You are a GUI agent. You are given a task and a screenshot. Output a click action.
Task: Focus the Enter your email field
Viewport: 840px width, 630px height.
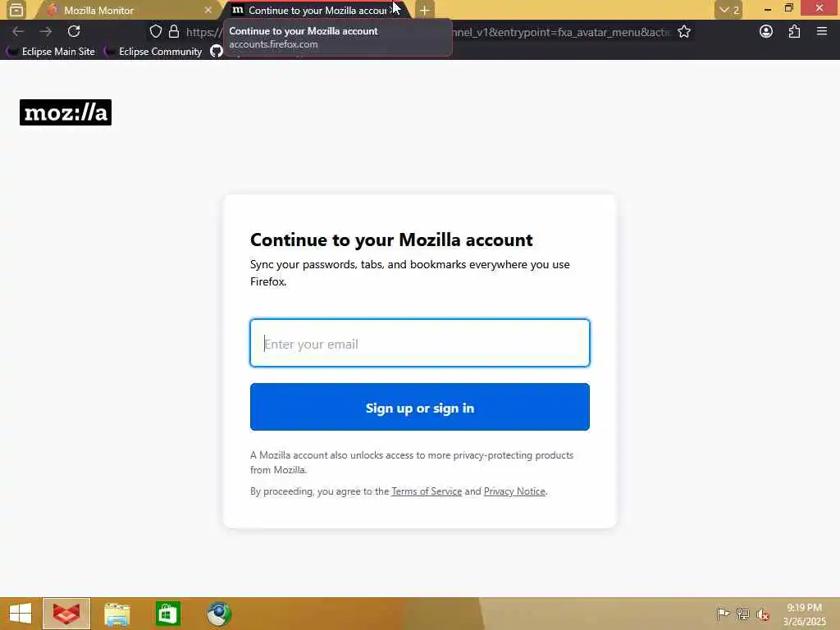coord(419,343)
